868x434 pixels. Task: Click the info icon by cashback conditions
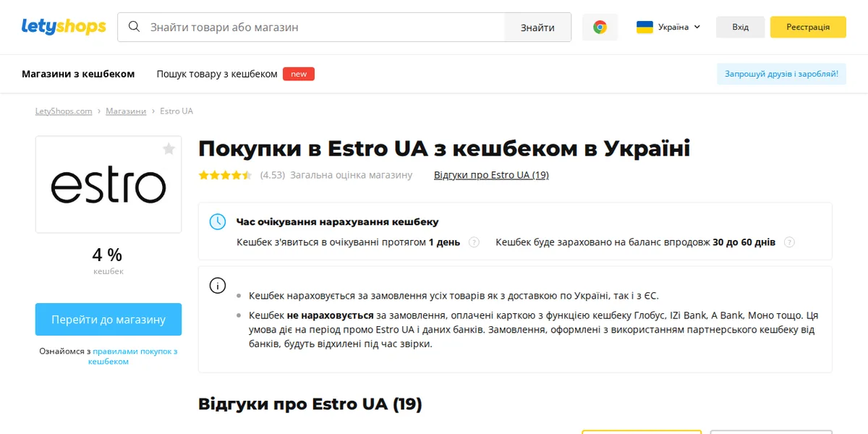(218, 285)
